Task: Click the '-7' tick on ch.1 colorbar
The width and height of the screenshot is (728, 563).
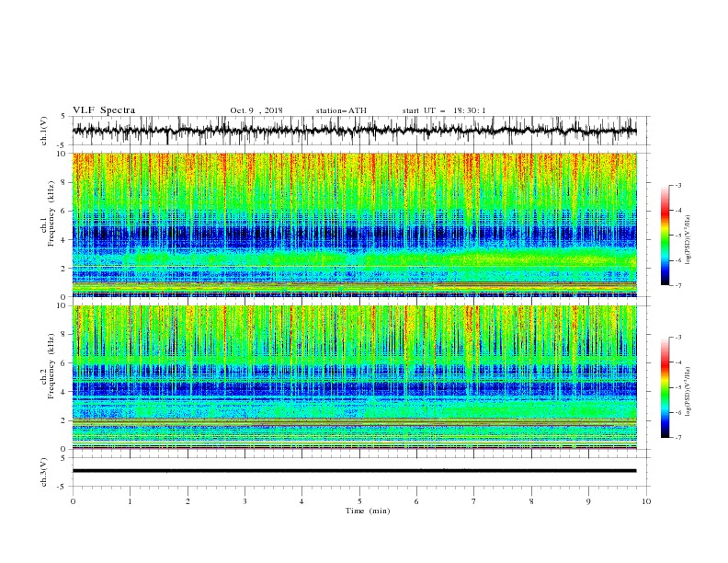Action: click(678, 285)
